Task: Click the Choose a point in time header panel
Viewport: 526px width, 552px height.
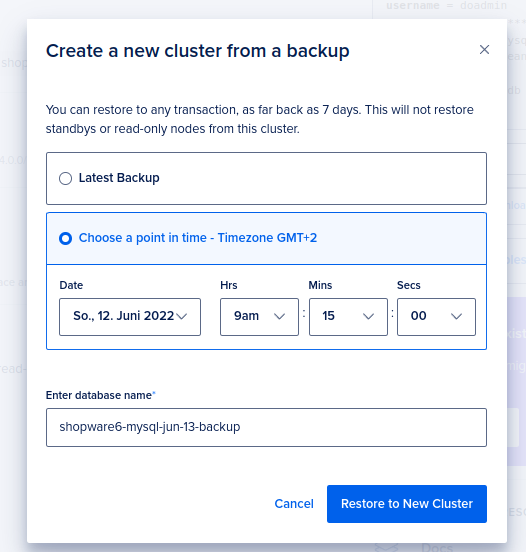Action: pyautogui.click(x=266, y=238)
